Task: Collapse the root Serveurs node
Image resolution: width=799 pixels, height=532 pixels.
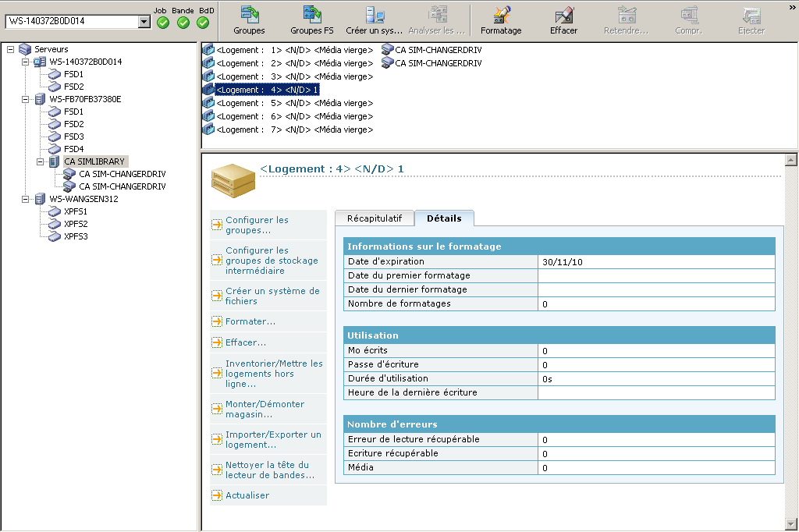Action: point(10,49)
